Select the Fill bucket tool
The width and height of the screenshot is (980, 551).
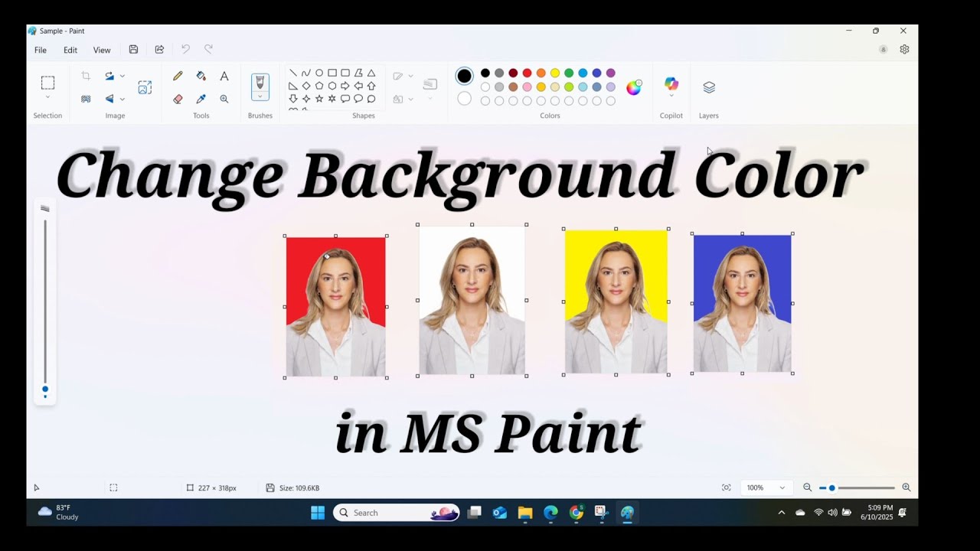[201, 76]
